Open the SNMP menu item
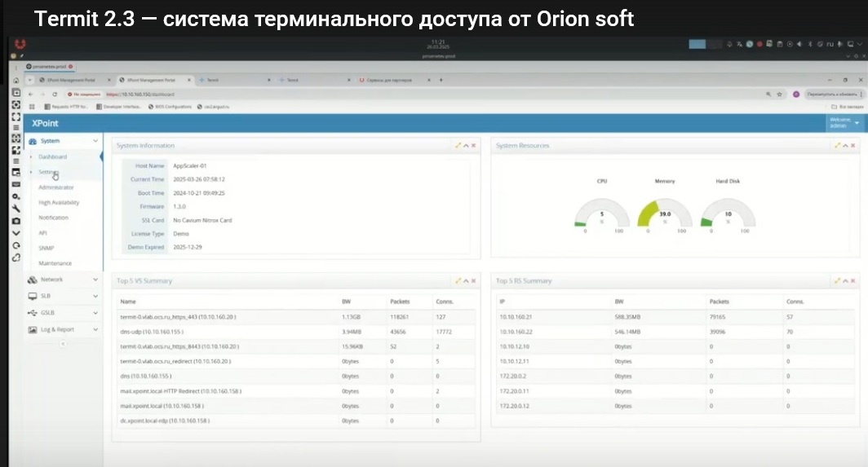868x467 pixels. pos(46,249)
